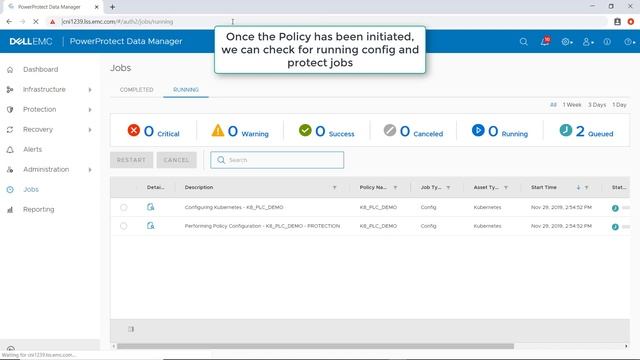The width and height of the screenshot is (640, 360).
Task: Show jobs from 1 Day
Action: click(x=619, y=105)
